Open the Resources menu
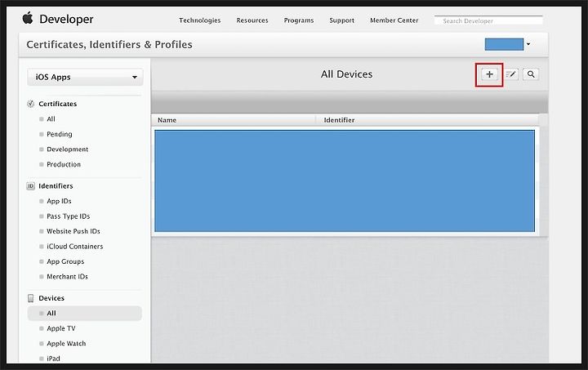The image size is (588, 370). (252, 20)
